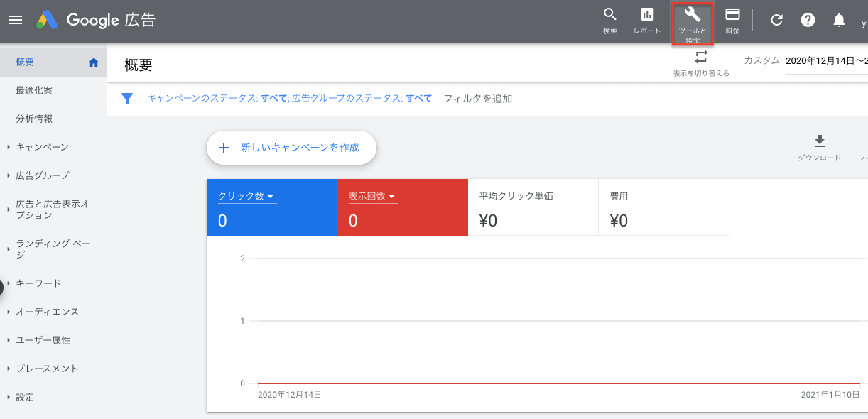Viewport: 868px width, 419px height.
Task: Click the filter funnel icon
Action: click(127, 99)
